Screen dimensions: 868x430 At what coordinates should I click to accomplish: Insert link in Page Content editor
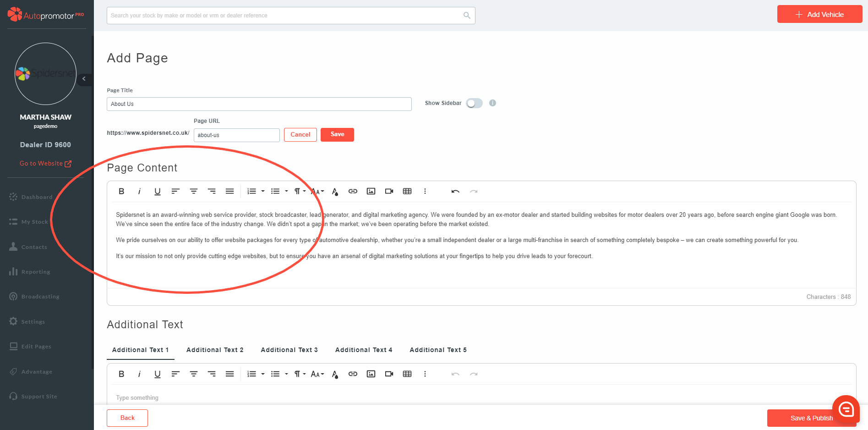pos(353,192)
